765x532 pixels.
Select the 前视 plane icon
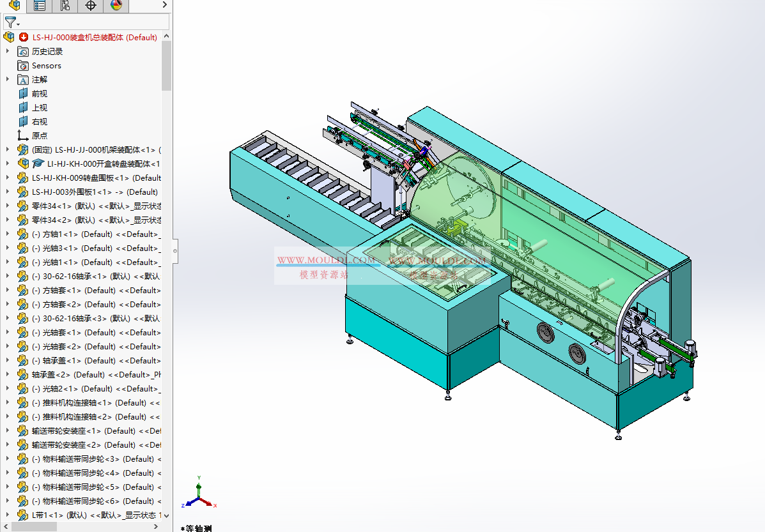(x=23, y=93)
